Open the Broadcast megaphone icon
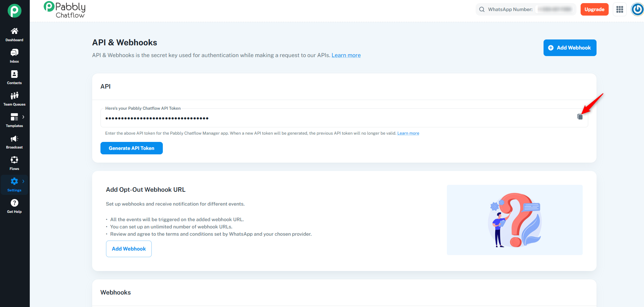This screenshot has height=307, width=644. pyautogui.click(x=15, y=138)
